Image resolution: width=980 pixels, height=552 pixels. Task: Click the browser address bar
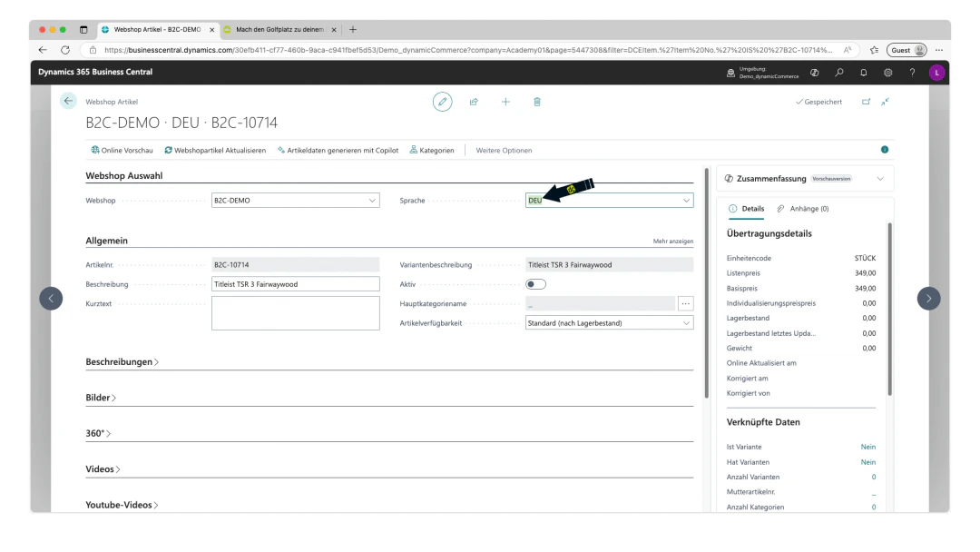point(468,50)
